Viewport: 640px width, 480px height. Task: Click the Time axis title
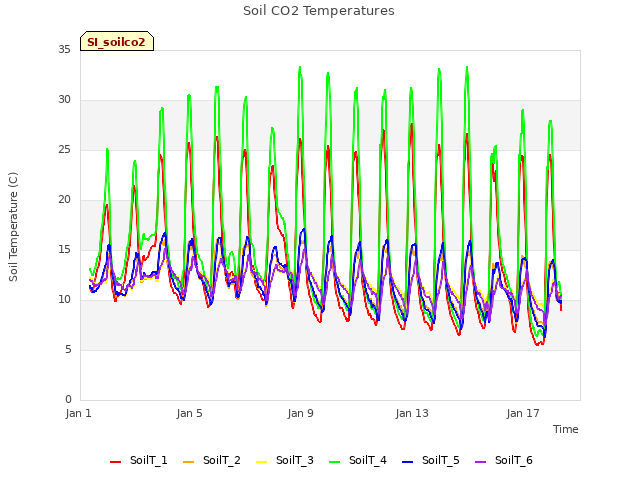pos(566,429)
